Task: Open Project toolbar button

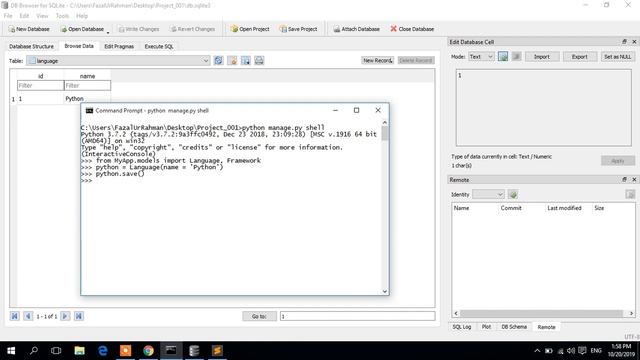Action: pos(250,29)
